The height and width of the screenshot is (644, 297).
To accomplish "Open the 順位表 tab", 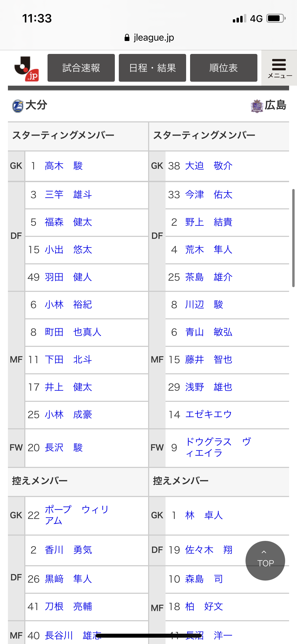I will (x=224, y=68).
